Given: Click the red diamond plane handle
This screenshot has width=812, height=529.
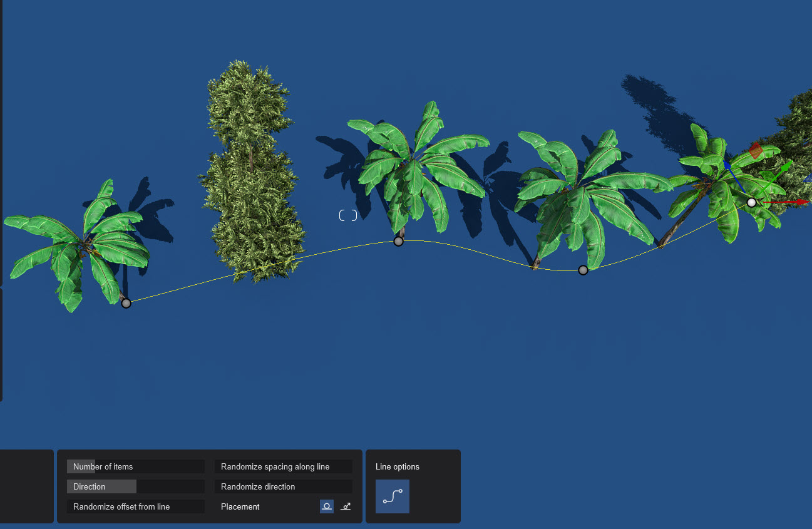Looking at the screenshot, I should [756, 150].
